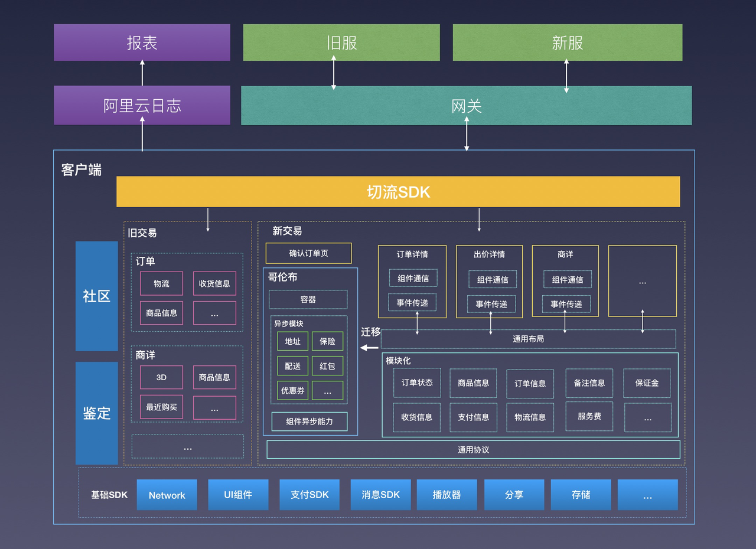Click the 订单 group title in 旧交易
756x549 pixels.
145,261
